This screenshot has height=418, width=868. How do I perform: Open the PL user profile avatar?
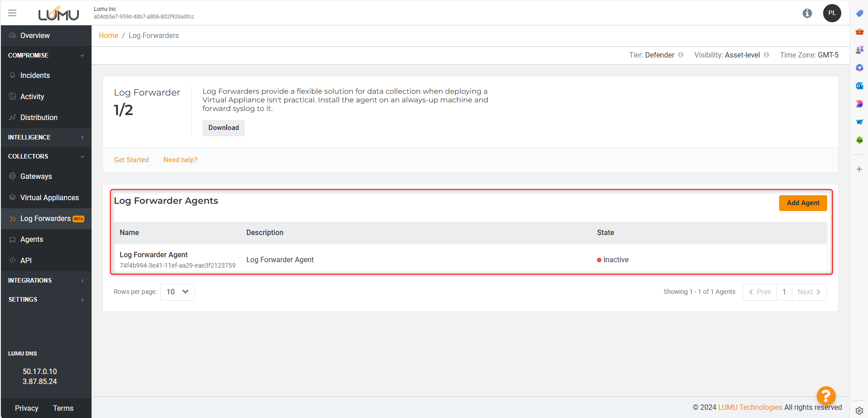point(832,13)
